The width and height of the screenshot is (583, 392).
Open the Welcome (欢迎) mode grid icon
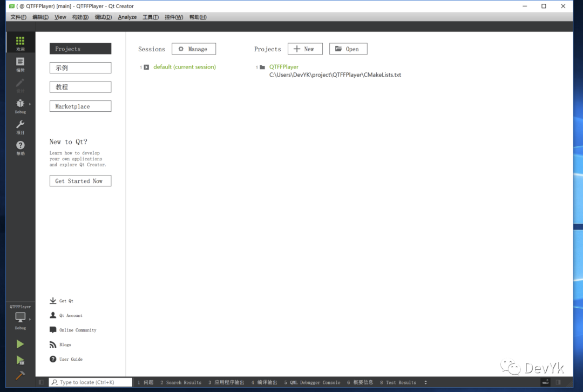(20, 40)
